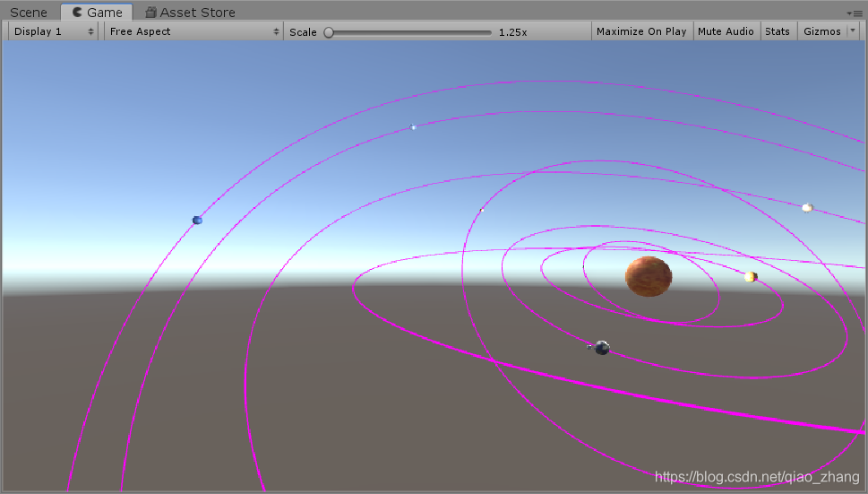
Task: Open the Asset Store tab
Action: (191, 13)
